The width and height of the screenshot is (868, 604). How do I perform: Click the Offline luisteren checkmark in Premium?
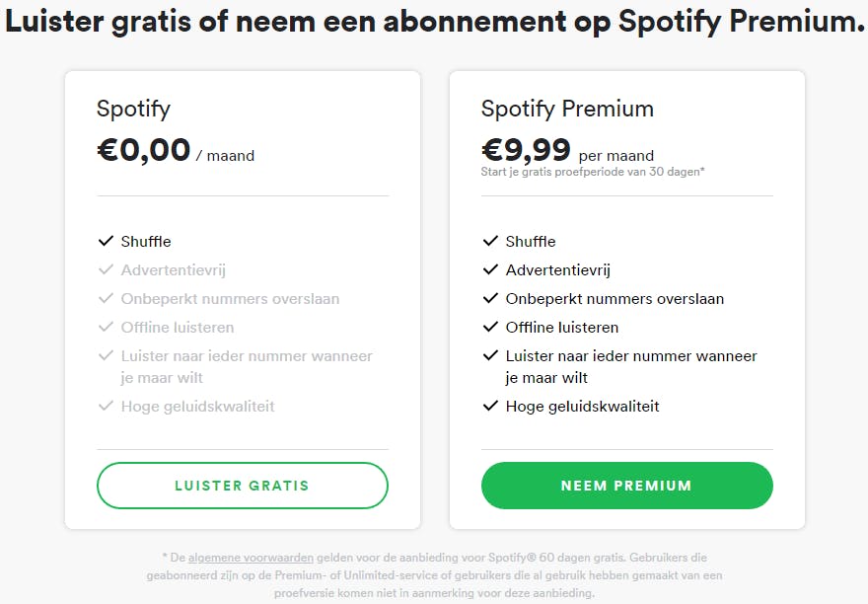(x=490, y=328)
